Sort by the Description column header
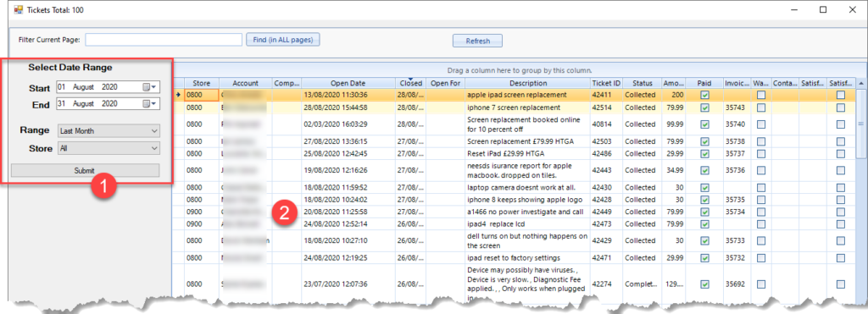Viewport: 868px width, 314px height. [527, 83]
